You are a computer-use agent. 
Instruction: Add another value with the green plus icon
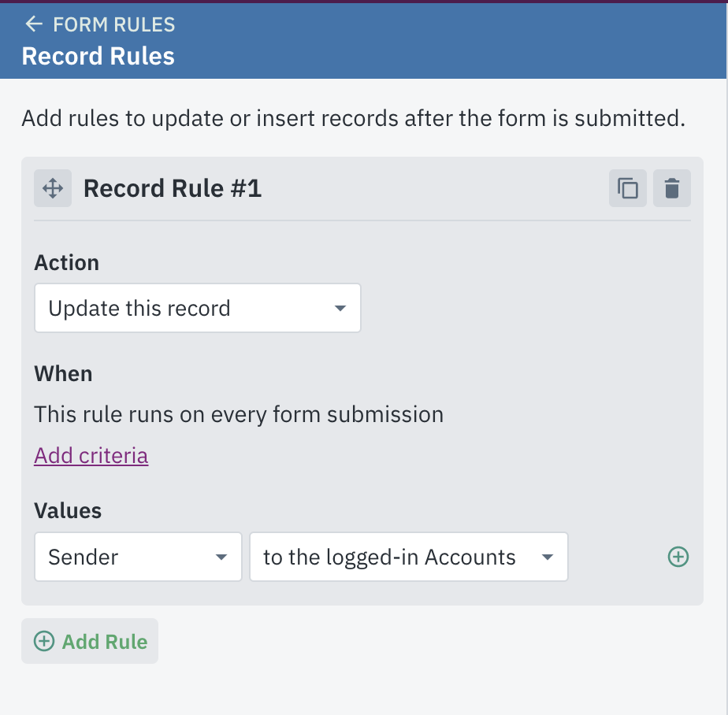point(678,558)
